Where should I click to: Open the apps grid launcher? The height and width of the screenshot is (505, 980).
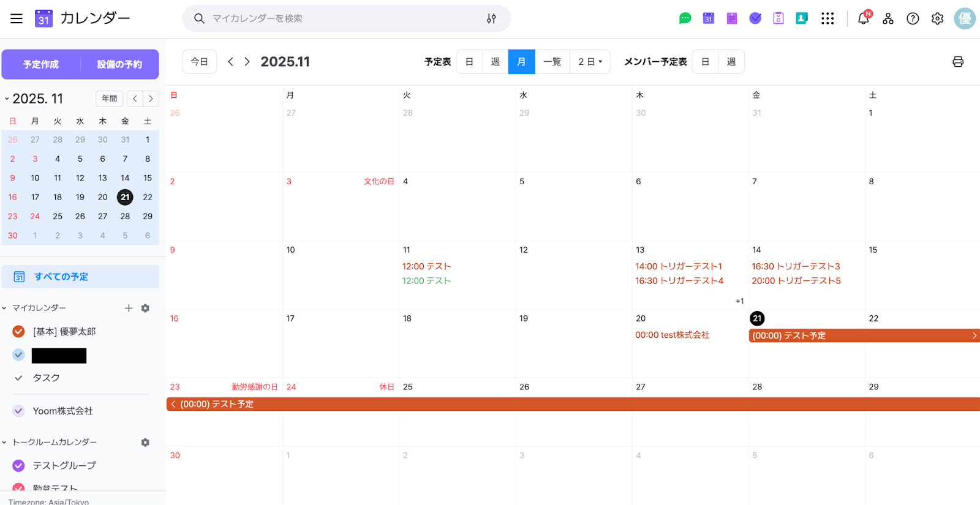pyautogui.click(x=827, y=18)
